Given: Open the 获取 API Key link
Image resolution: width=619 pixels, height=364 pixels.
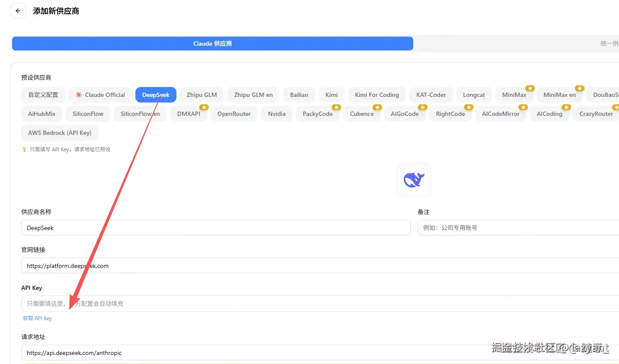Looking at the screenshot, I should [37, 318].
